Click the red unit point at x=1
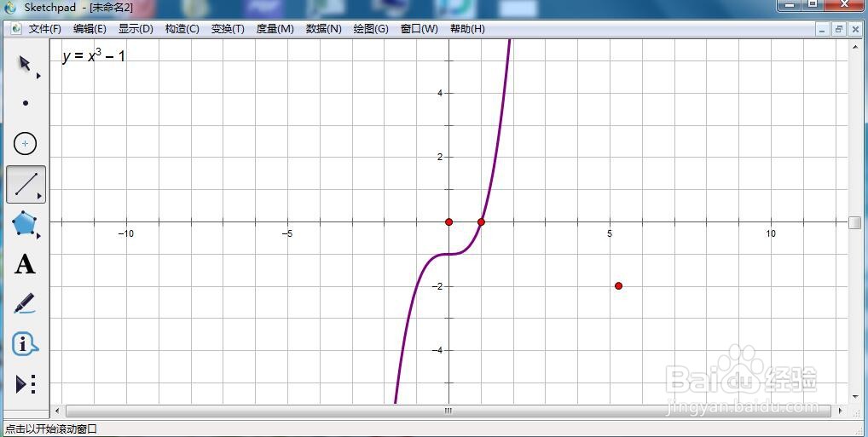This screenshot has height=437, width=868. click(481, 221)
